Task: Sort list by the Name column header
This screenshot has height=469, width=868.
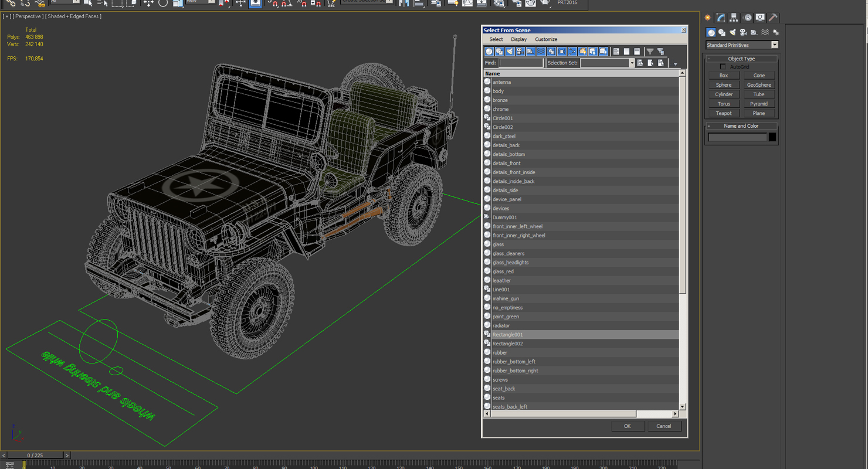Action: [581, 73]
